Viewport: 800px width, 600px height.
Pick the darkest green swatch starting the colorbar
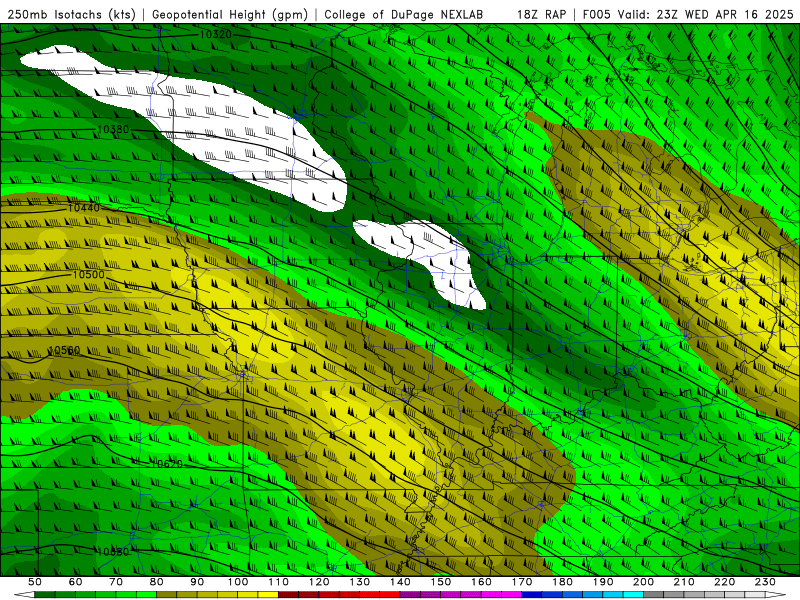click(x=45, y=594)
